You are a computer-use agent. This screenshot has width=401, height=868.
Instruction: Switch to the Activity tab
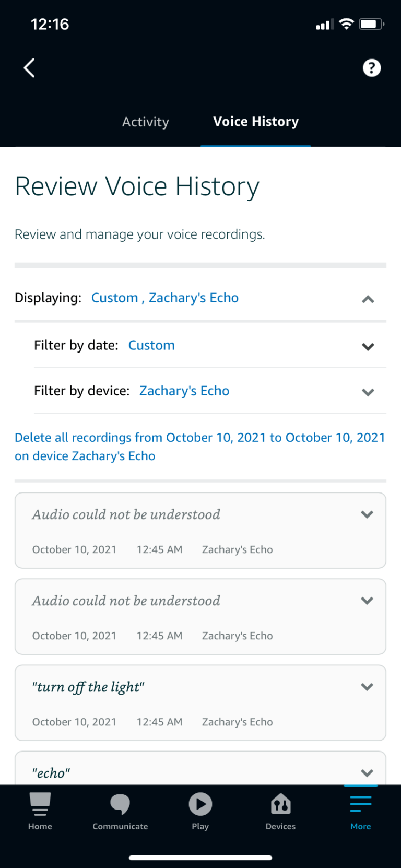point(145,122)
